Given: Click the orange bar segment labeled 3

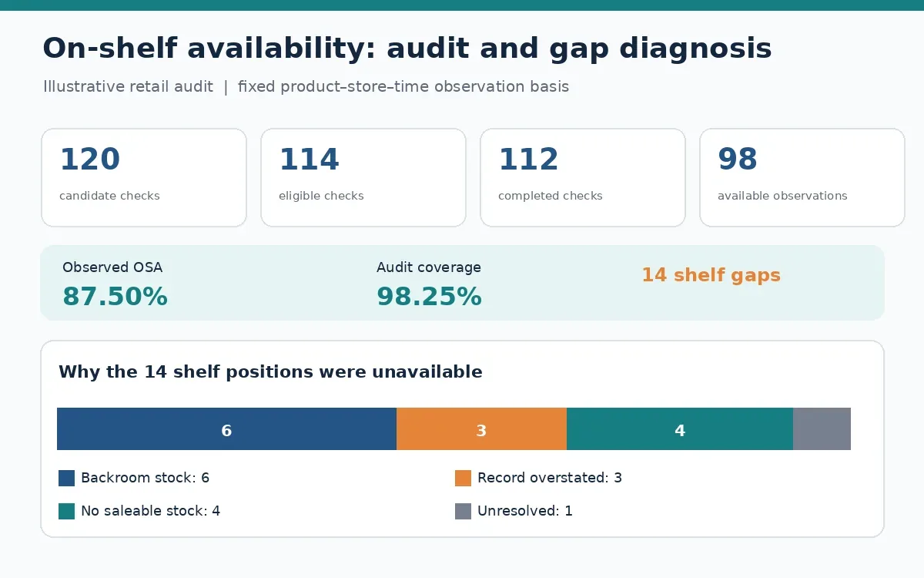Looking at the screenshot, I should [481, 429].
